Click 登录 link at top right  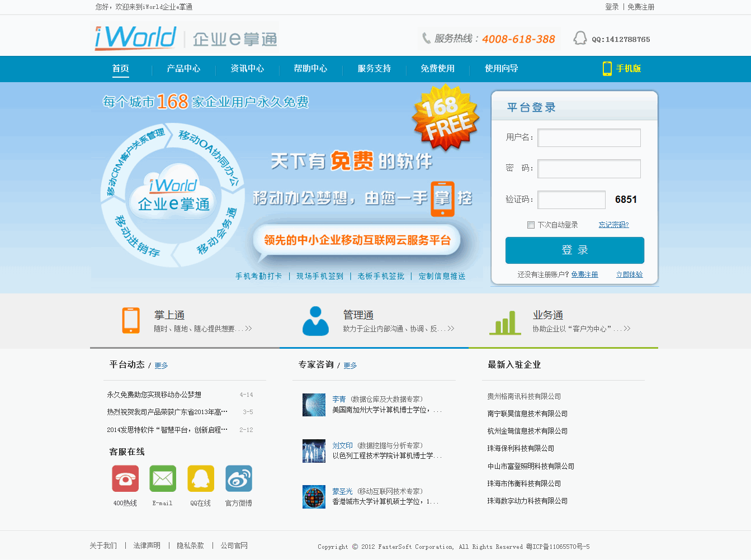point(612,7)
